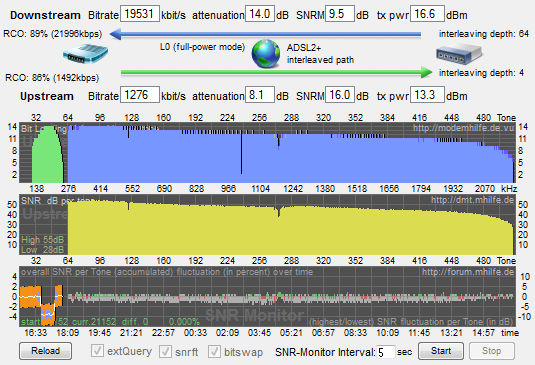Click the 'ADSL2+' label
Screen dimensions: 535x365
(x=304, y=47)
